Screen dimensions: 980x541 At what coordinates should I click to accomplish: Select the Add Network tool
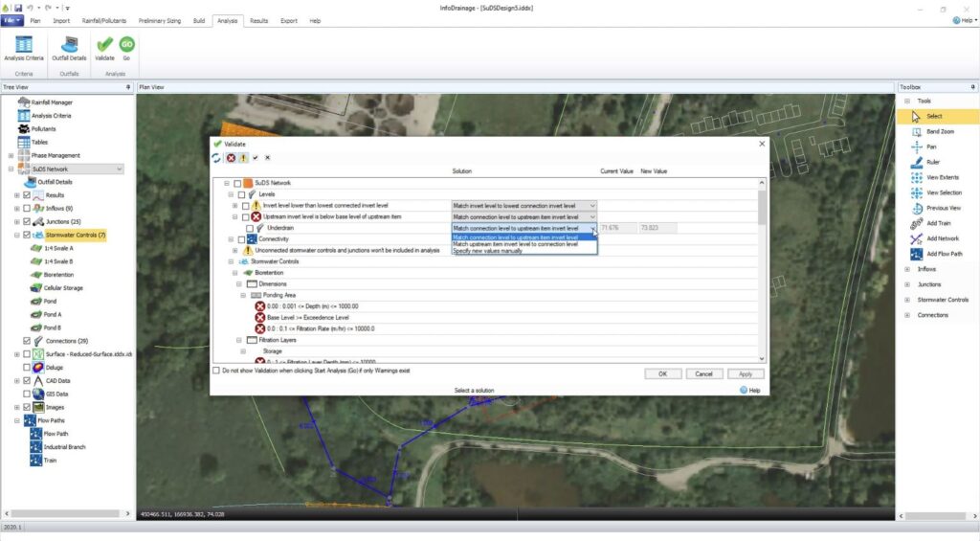pyautogui.click(x=942, y=239)
